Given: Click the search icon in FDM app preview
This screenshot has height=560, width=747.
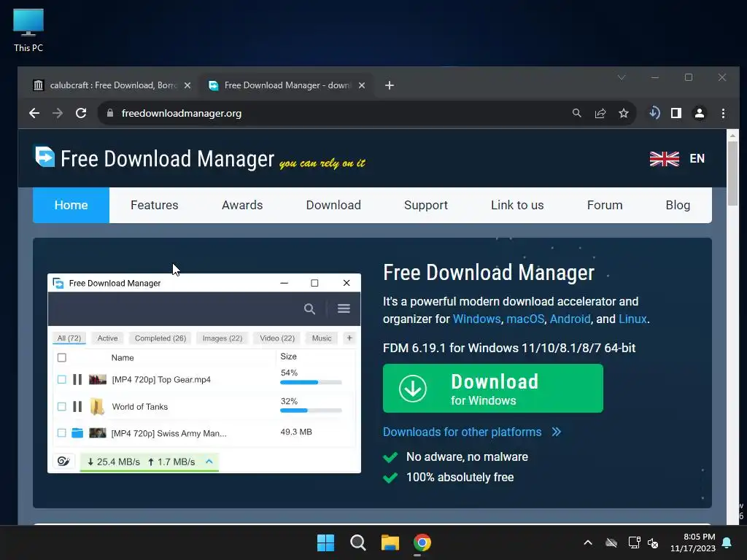Looking at the screenshot, I should [x=309, y=309].
